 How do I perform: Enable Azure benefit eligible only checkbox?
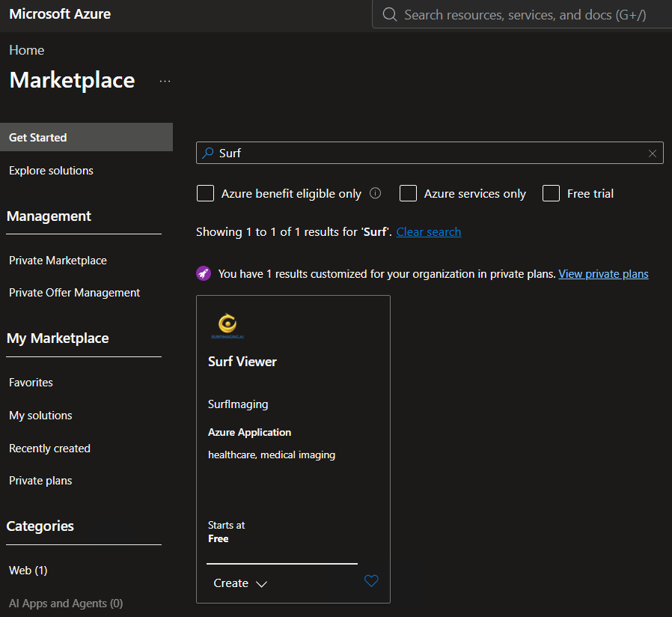point(205,193)
